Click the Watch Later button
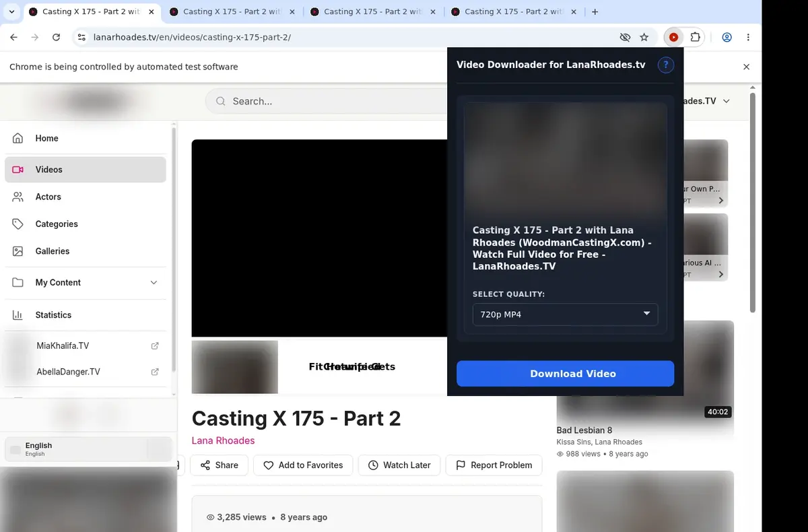This screenshot has width=808, height=532. [399, 465]
